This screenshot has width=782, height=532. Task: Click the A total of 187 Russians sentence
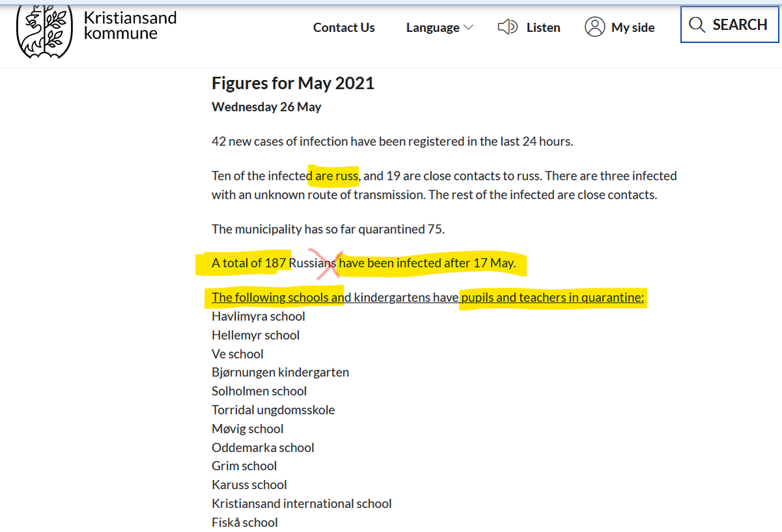click(364, 264)
